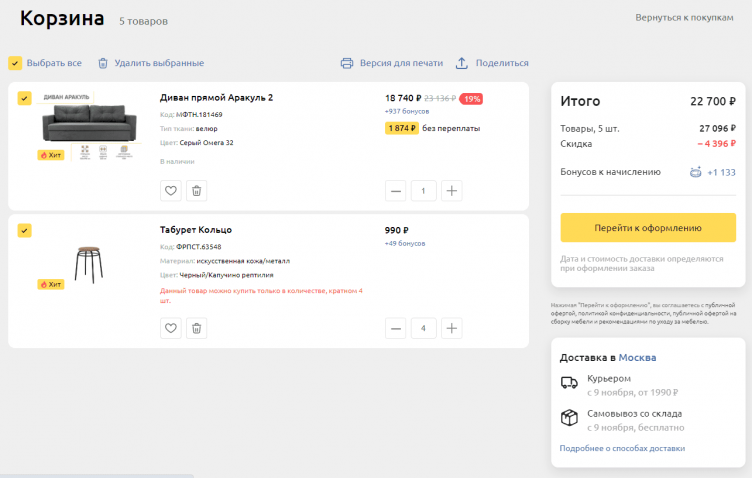752x478 pixels.
Task: Add Табурет Кольцо to favorites
Action: [x=171, y=328]
